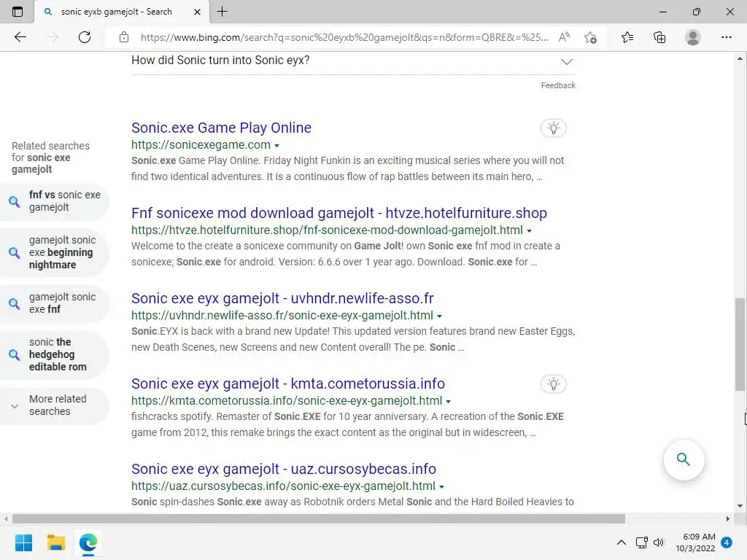Click the sonicexegame.com green URL text
The width and height of the screenshot is (747, 560).
(x=201, y=145)
